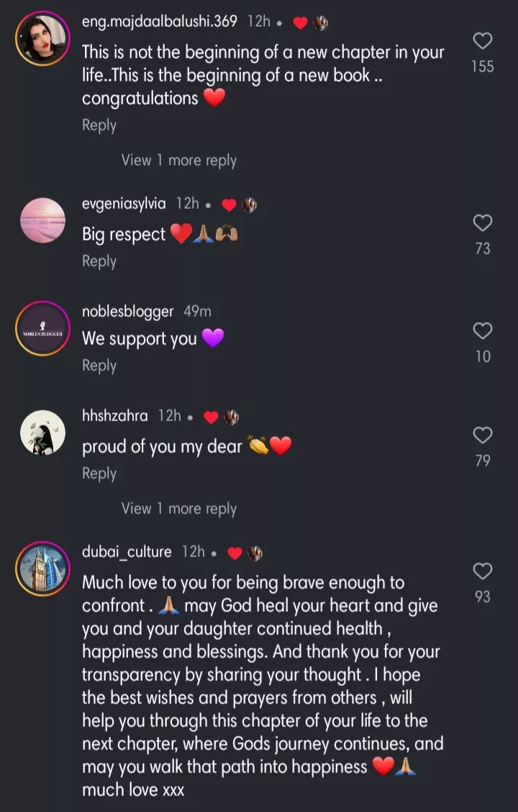Like eng.majdaalbalushi.369's comment with the heart

(482, 41)
